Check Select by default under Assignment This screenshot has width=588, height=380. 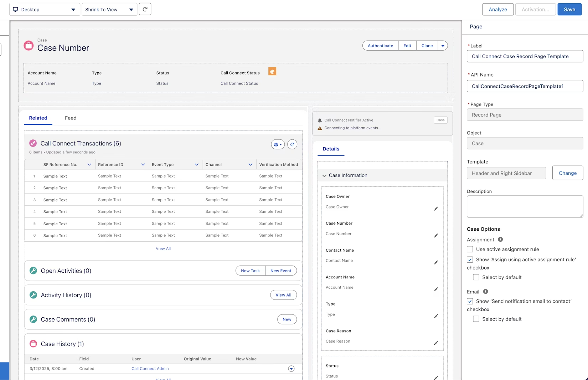tap(476, 277)
